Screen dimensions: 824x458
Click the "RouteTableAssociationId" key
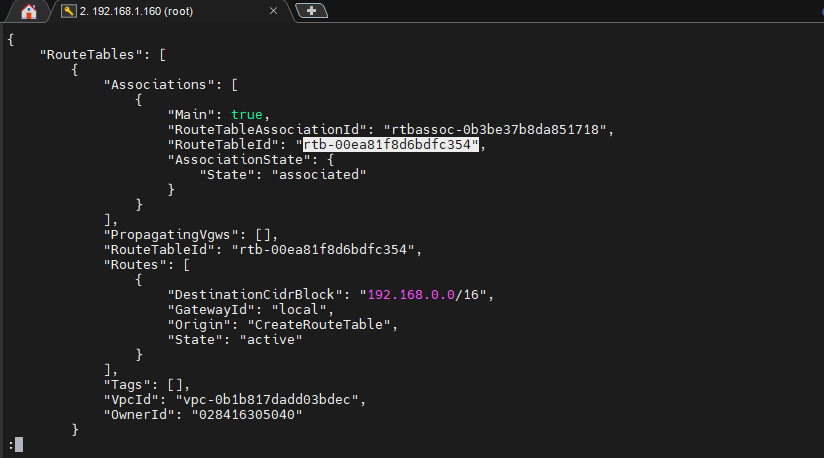[x=266, y=130]
